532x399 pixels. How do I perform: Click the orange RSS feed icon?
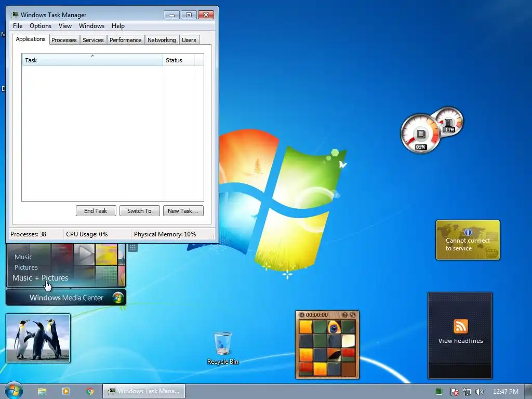(460, 326)
